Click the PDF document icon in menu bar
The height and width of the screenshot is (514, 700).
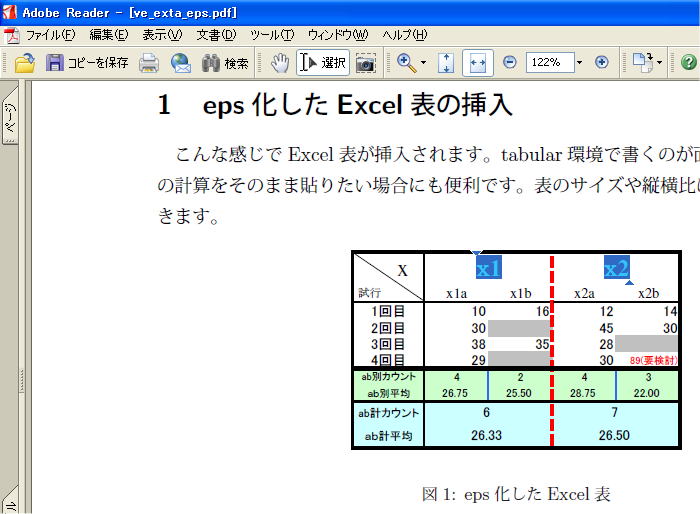pos(12,35)
